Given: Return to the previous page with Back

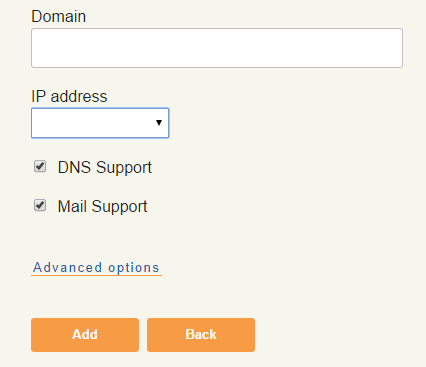Looking at the screenshot, I should pyautogui.click(x=201, y=335).
